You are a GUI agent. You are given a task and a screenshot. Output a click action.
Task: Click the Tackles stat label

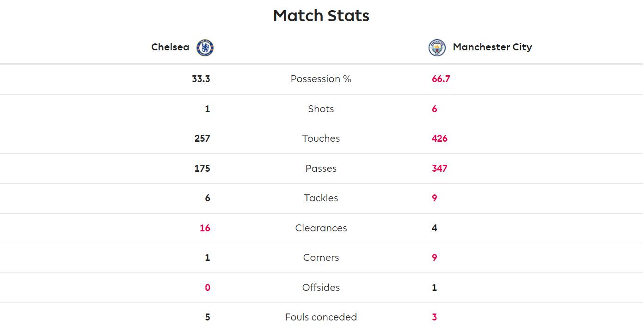[x=321, y=198]
